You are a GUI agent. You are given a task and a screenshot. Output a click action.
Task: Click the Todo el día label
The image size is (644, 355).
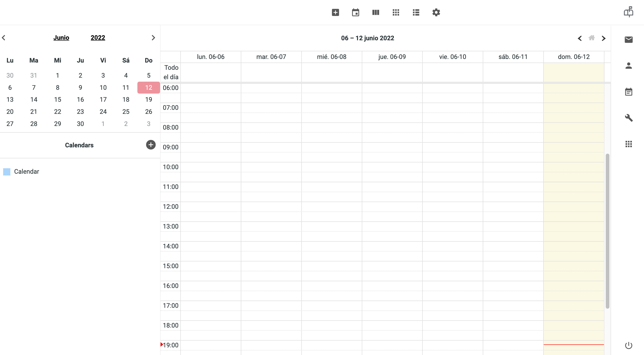point(171,72)
